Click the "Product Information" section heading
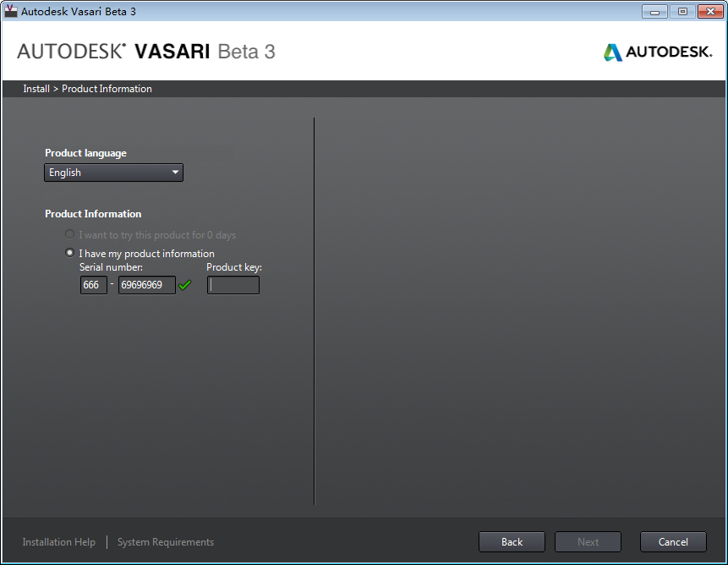This screenshot has height=565, width=728. (x=93, y=214)
